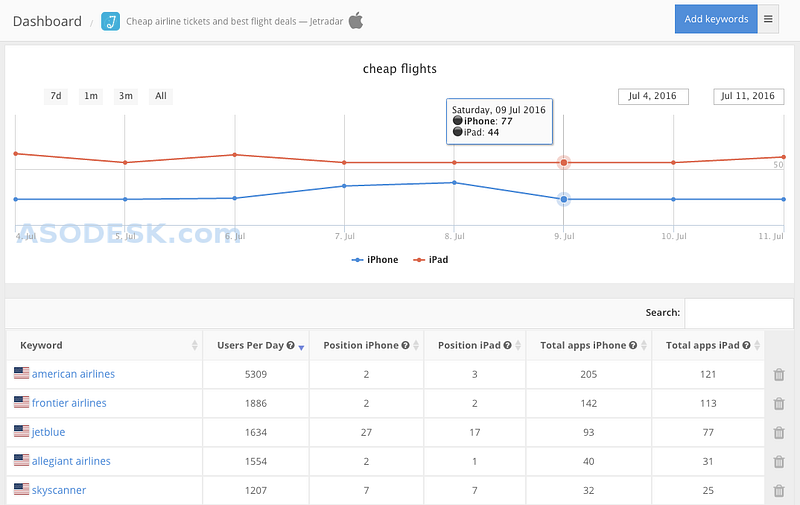Click the Search input field
This screenshot has height=505, width=800.
pos(739,313)
